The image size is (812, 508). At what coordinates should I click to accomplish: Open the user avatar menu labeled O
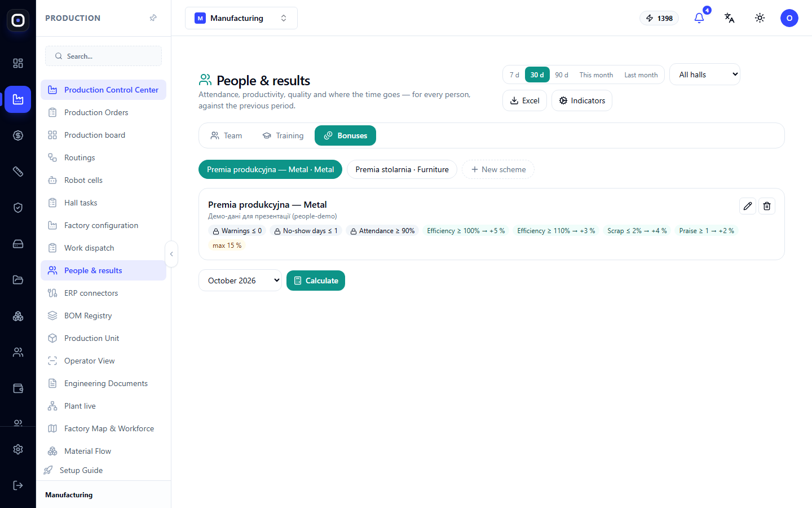[789, 18]
